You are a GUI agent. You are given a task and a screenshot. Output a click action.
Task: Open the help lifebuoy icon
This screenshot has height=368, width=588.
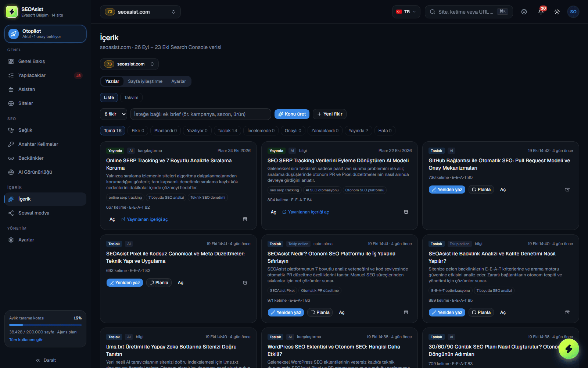coord(524,12)
